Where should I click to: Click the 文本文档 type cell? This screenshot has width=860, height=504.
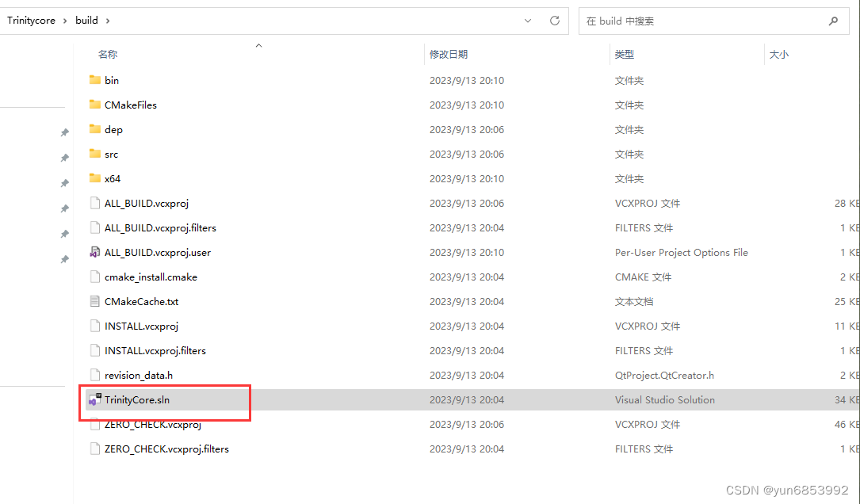coord(634,301)
